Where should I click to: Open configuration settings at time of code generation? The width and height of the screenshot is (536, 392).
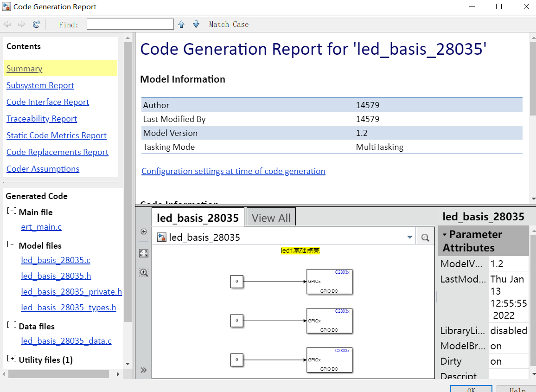[x=234, y=171]
